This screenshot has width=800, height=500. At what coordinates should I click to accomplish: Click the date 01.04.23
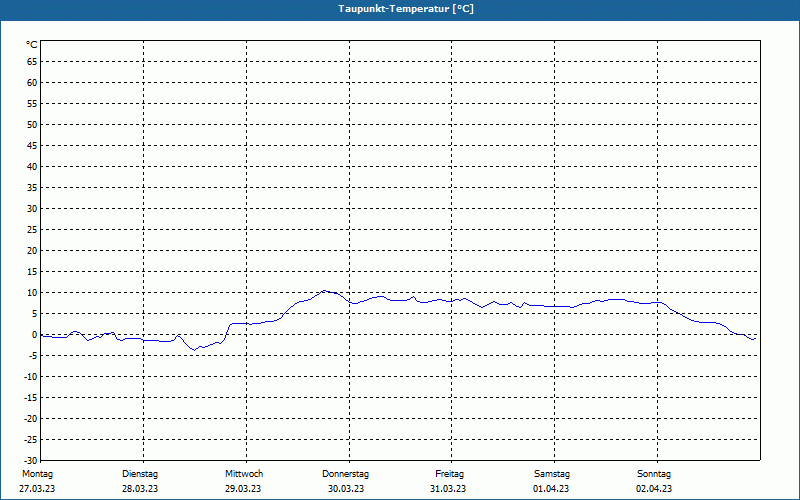(x=551, y=489)
